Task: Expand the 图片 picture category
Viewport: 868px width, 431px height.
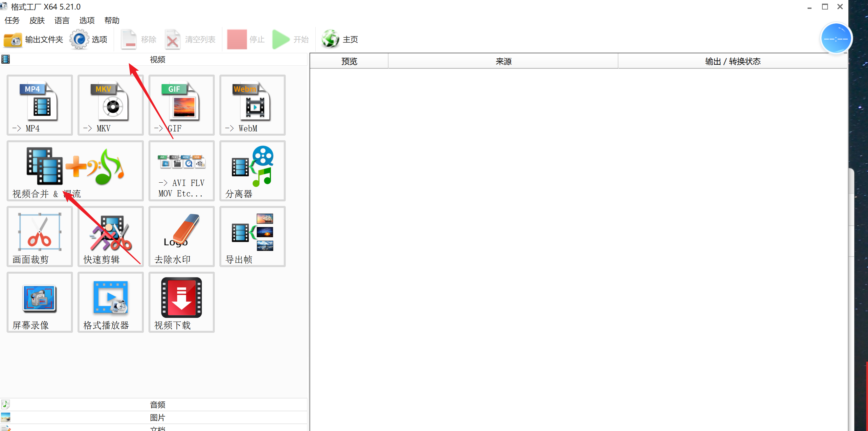Action: 157,418
